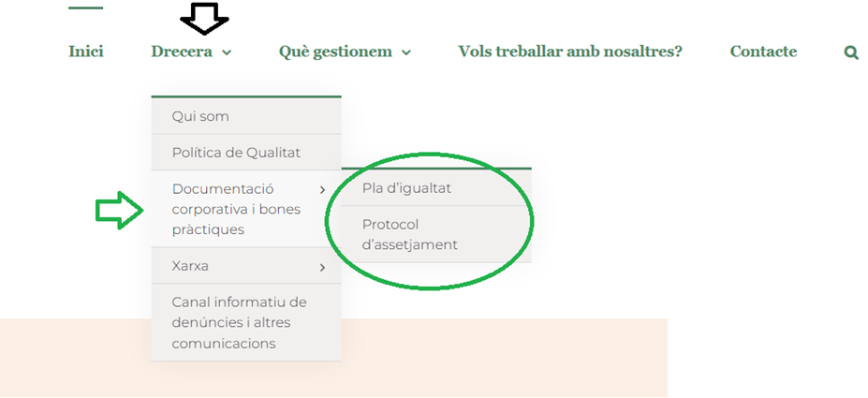Open the Pla d'igualtat submenu item
868x398 pixels.
point(406,188)
